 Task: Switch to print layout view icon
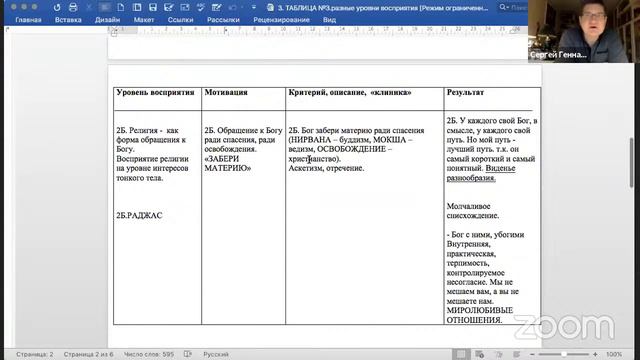point(460,354)
